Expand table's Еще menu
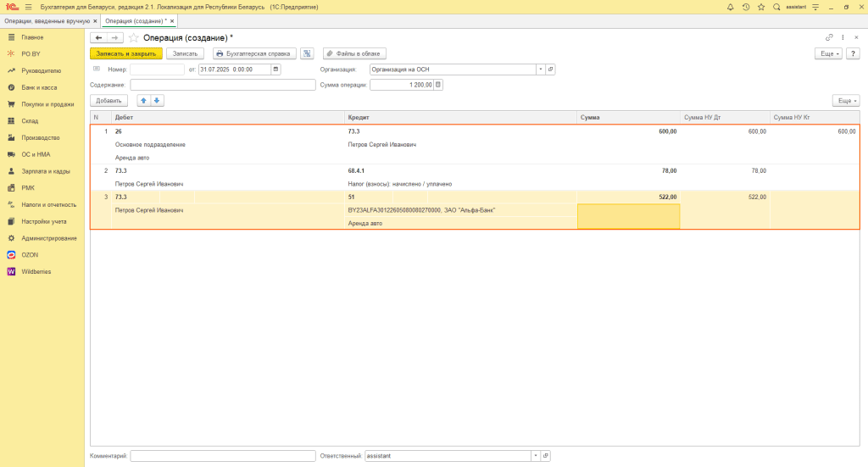The image size is (868, 467). [x=847, y=101]
